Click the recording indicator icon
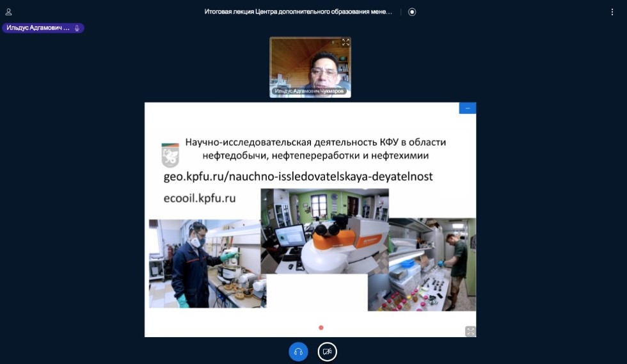The height and width of the screenshot is (364, 627). pyautogui.click(x=412, y=12)
